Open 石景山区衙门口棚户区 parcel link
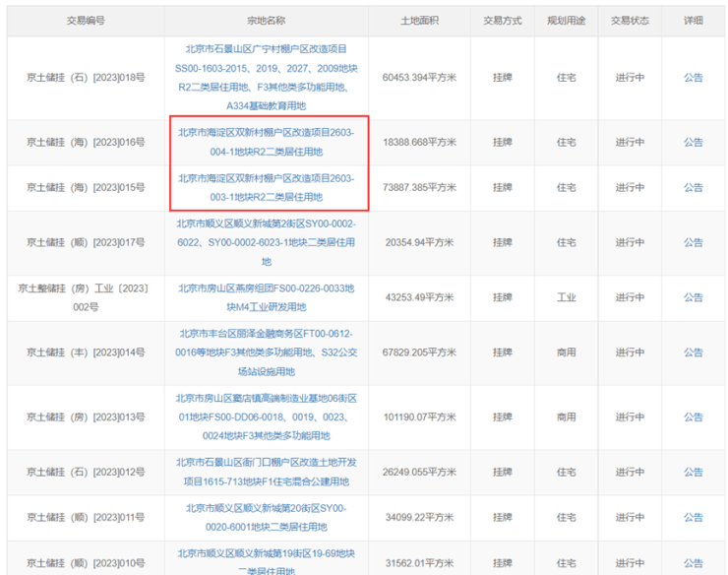 coord(267,472)
